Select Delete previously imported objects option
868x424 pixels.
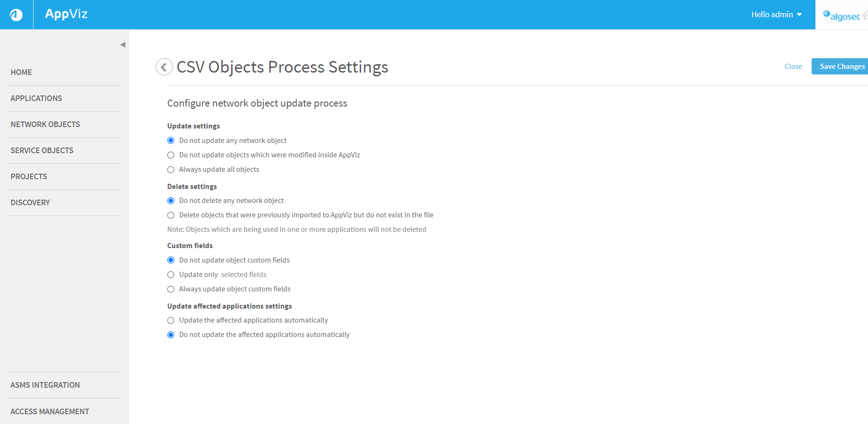(171, 215)
